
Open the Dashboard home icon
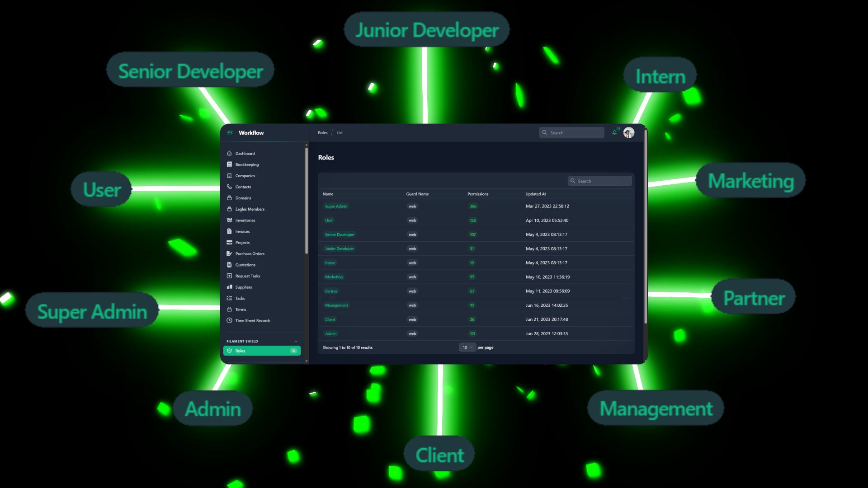229,154
